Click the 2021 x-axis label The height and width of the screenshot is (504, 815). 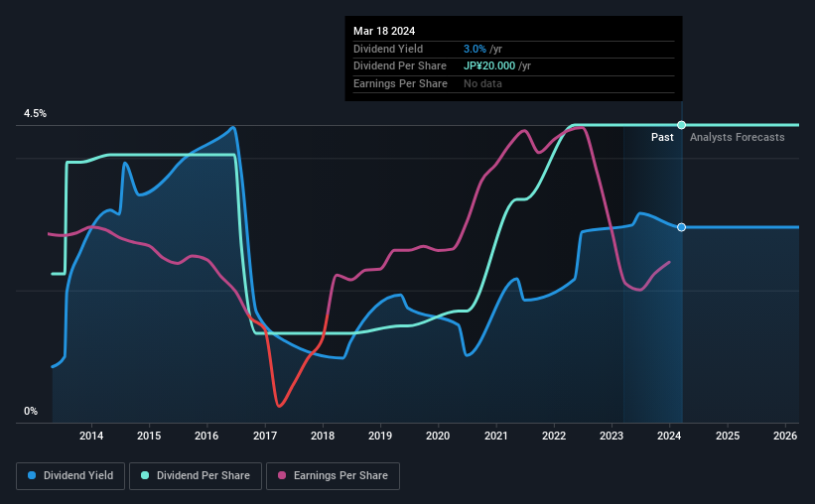coord(496,436)
